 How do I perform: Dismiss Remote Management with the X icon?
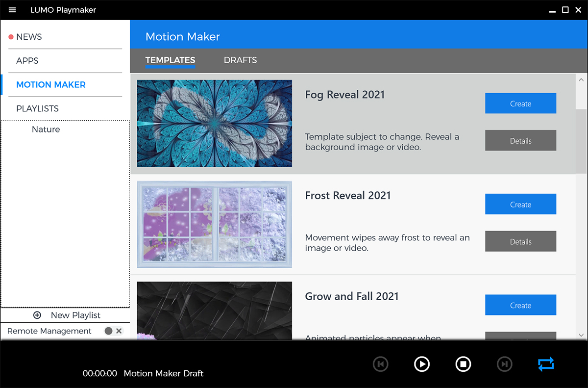(x=119, y=331)
